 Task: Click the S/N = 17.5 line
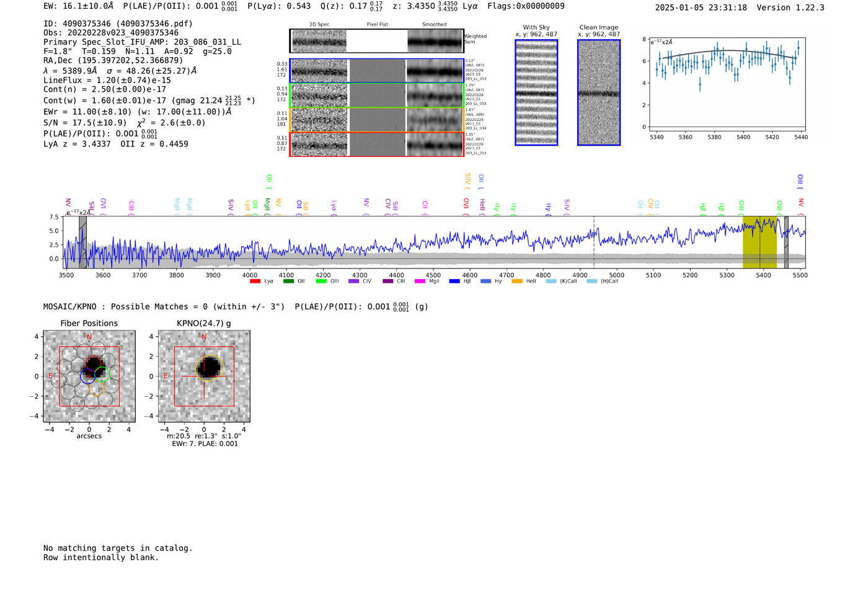click(124, 122)
